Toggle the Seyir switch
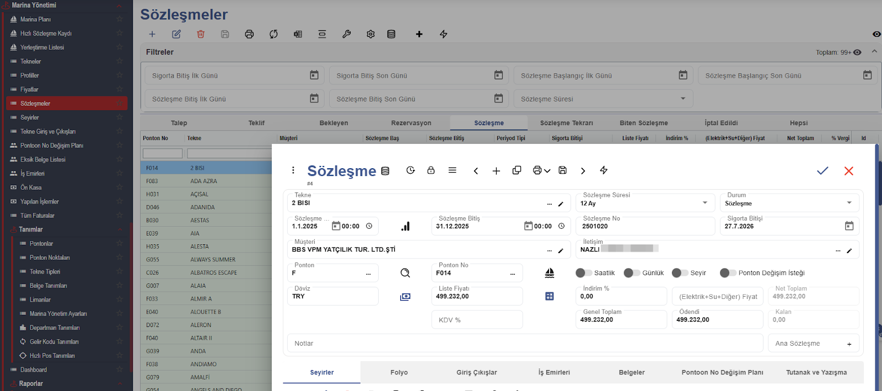 [x=681, y=273]
